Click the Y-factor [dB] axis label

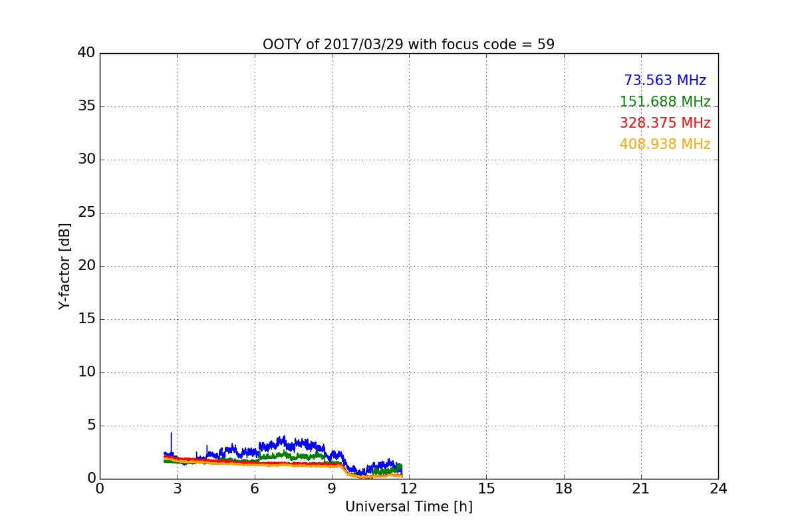(64, 266)
